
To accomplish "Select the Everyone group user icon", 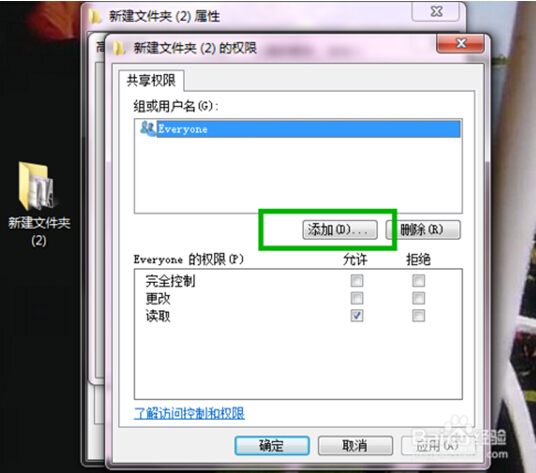I will [148, 129].
